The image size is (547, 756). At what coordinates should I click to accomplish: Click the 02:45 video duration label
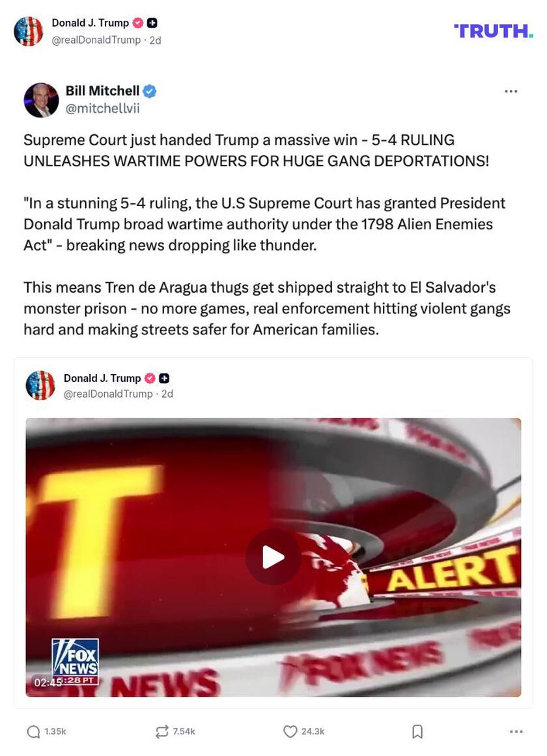[x=48, y=682]
